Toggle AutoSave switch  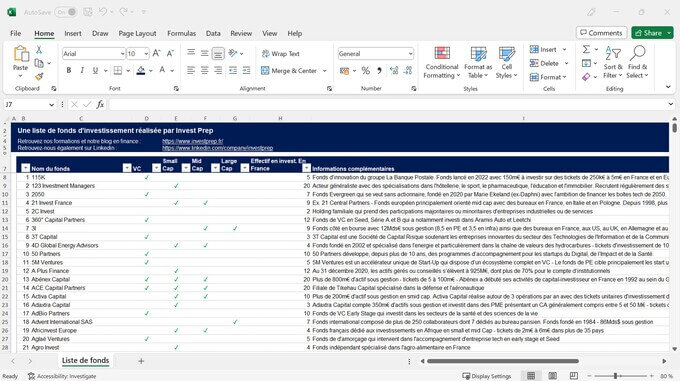pyautogui.click(x=66, y=12)
